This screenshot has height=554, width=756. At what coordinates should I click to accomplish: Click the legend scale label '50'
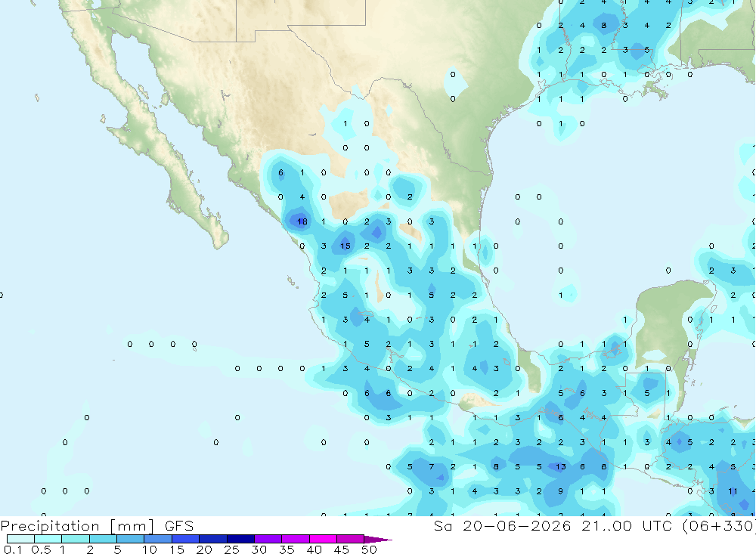369,549
